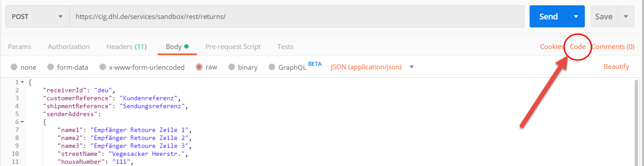Switch to the Params tab
644x166 pixels.
19,46
